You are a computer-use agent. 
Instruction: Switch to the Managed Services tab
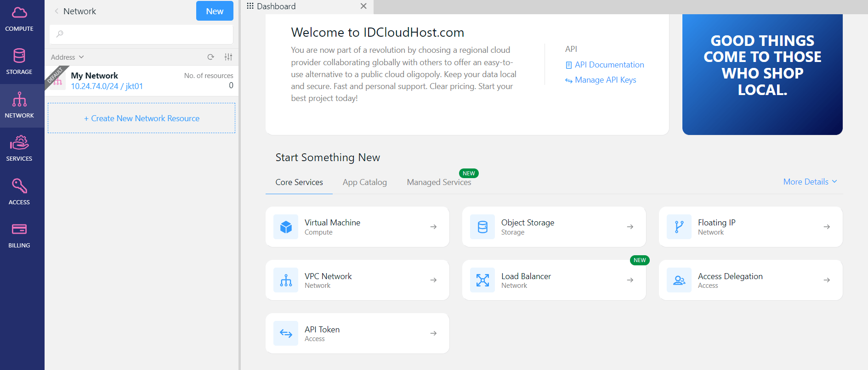(x=439, y=182)
